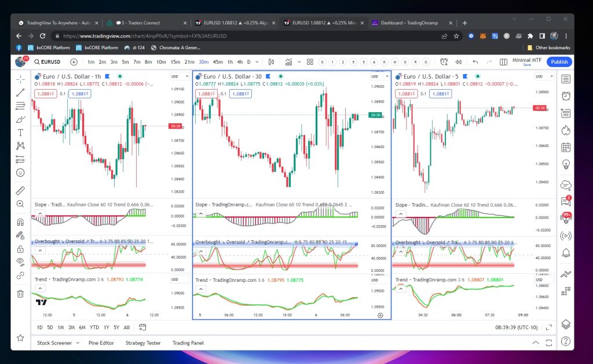Screen dimensions: 593x364
Task: Click the EURUSD symbol search field
Action: pos(50,62)
